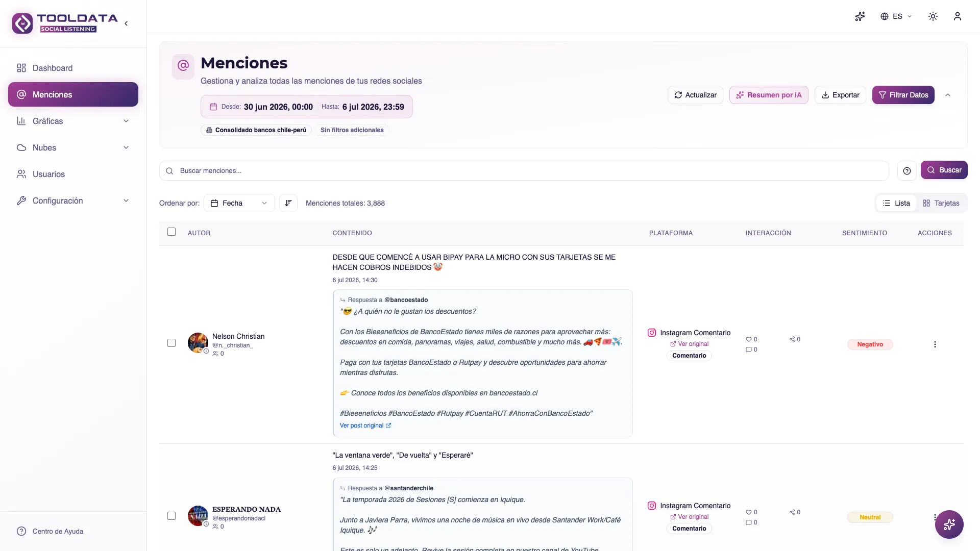Click the comments icon in ESPERANDO NADA's row
Viewport: 980px width, 551px height.
749,522
